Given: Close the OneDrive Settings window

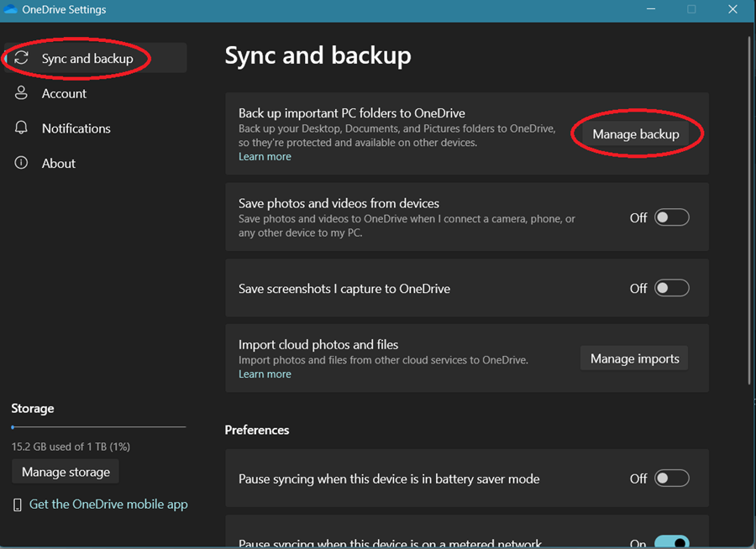Looking at the screenshot, I should (732, 9).
